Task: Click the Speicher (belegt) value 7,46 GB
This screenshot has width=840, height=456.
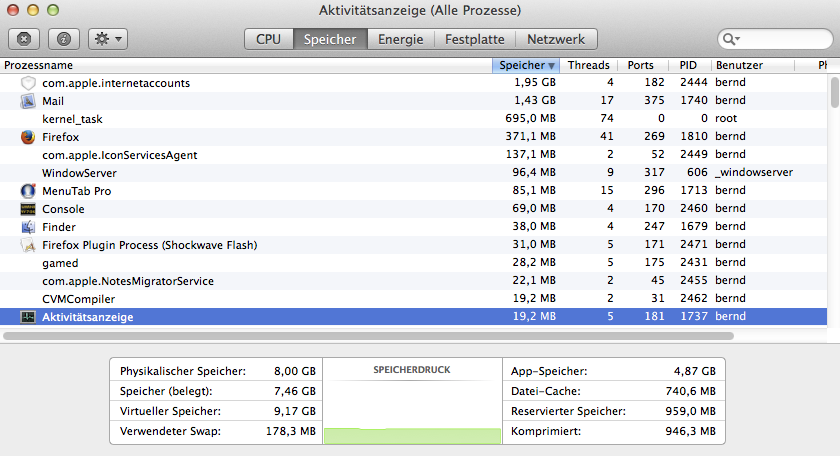Action: pyautogui.click(x=295, y=391)
